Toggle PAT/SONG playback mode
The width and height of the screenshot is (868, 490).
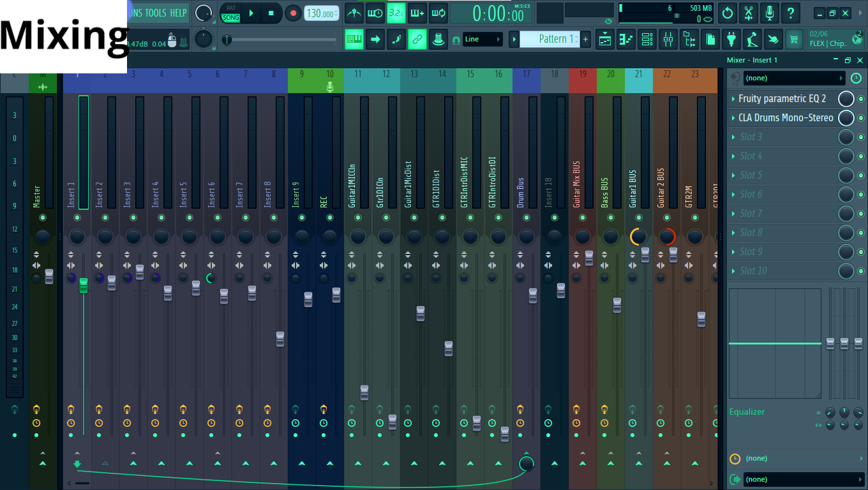pyautogui.click(x=230, y=13)
